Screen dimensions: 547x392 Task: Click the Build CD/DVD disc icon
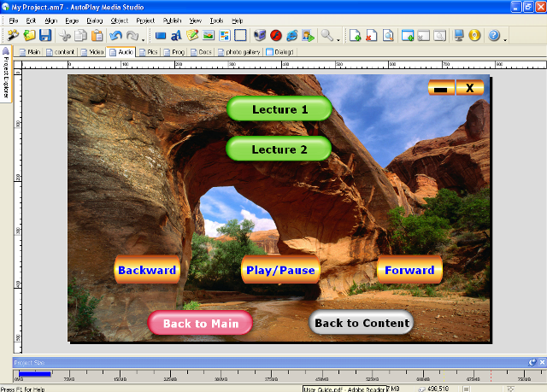tap(474, 36)
